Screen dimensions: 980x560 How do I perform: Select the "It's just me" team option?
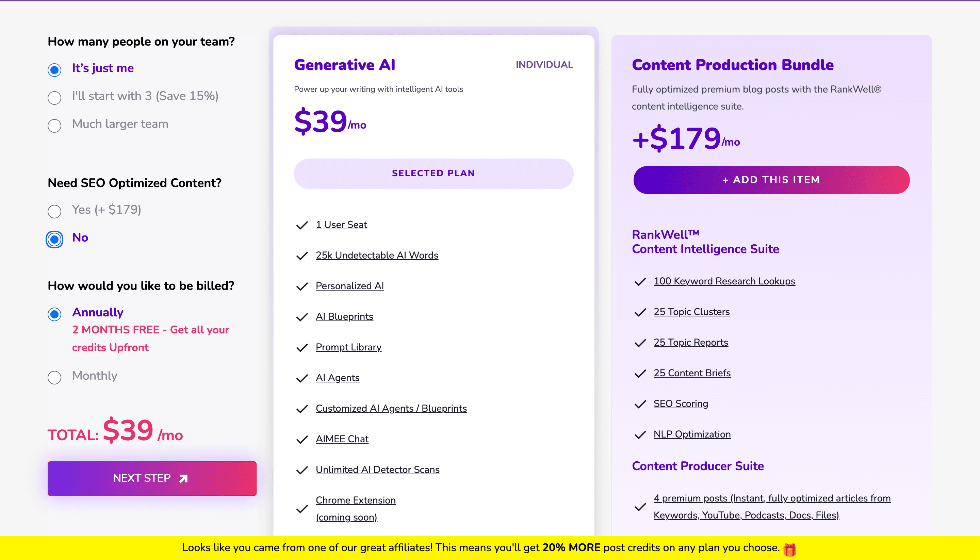(55, 70)
